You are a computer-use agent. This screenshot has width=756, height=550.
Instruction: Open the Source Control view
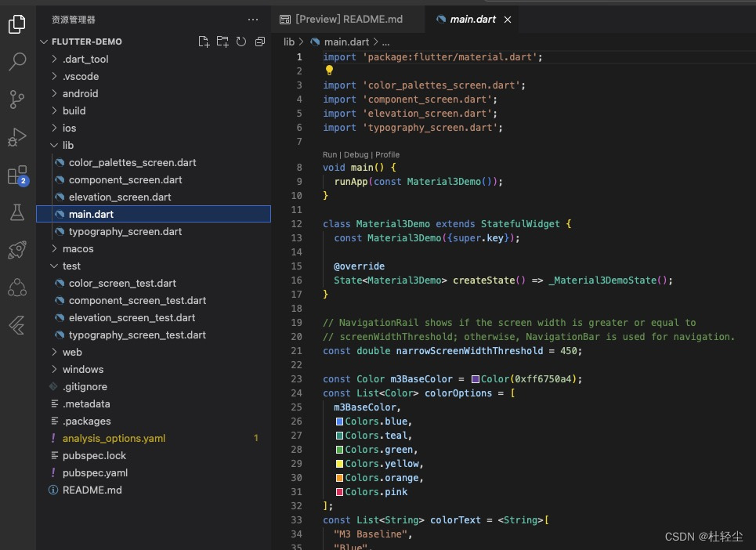pos(17,100)
